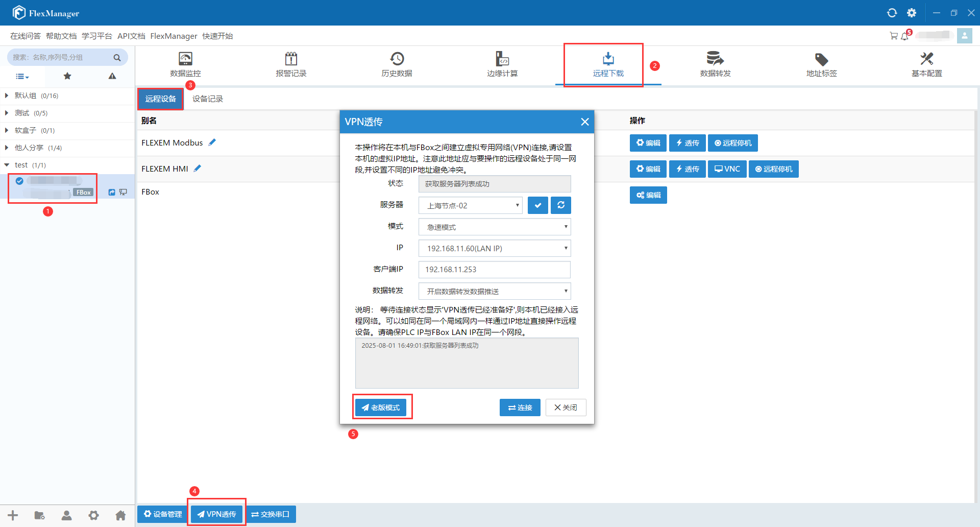Switch to the 设备记录 tab
980x527 pixels.
[208, 99]
